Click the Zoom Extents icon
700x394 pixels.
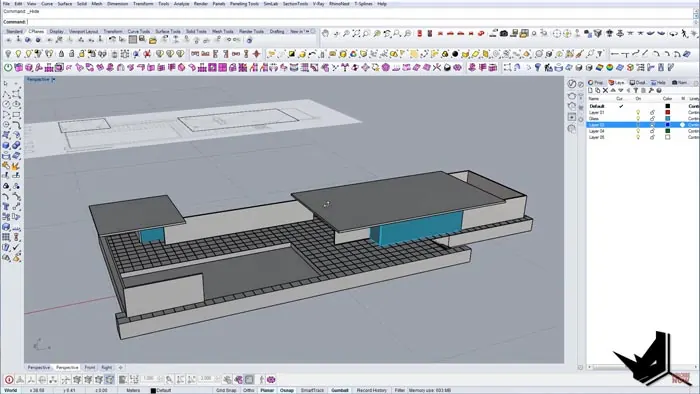click(356, 33)
